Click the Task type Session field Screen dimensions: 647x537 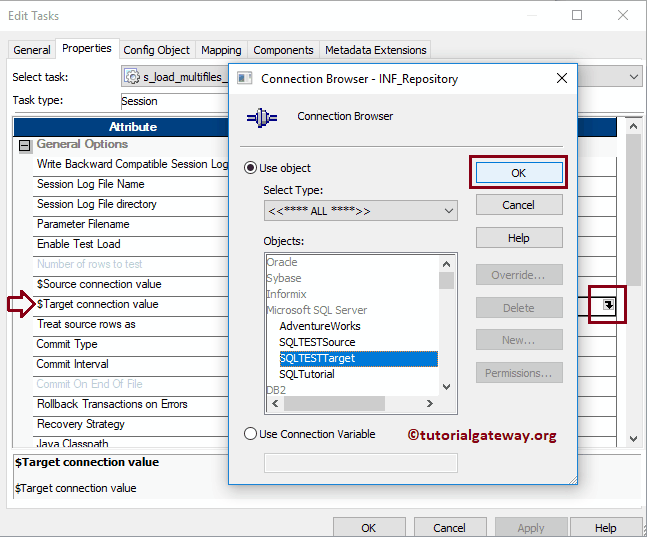click(175, 101)
